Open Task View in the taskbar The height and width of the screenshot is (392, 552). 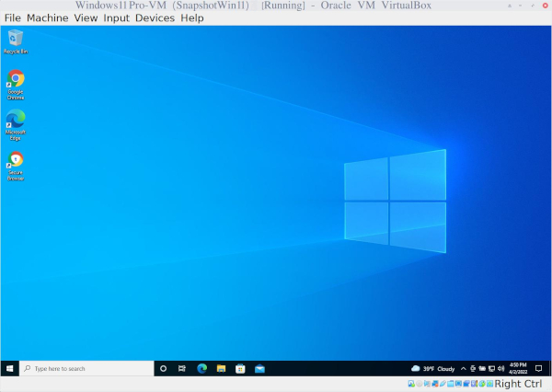pos(182,368)
